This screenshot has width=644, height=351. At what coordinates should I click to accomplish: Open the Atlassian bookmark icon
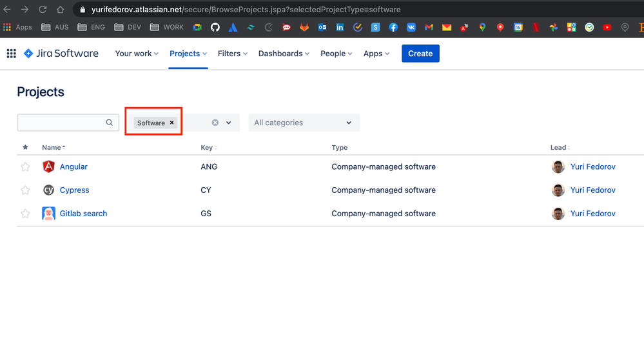pos(233,27)
